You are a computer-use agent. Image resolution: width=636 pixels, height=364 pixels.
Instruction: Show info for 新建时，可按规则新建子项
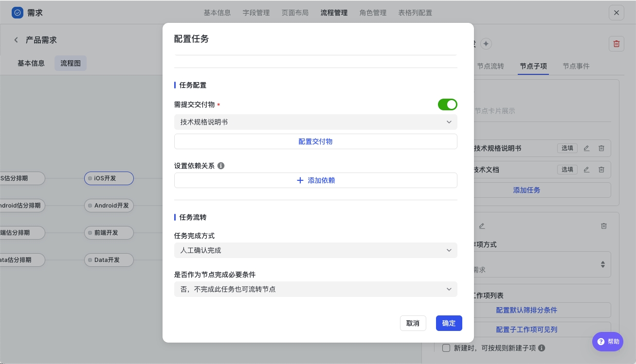542,348
